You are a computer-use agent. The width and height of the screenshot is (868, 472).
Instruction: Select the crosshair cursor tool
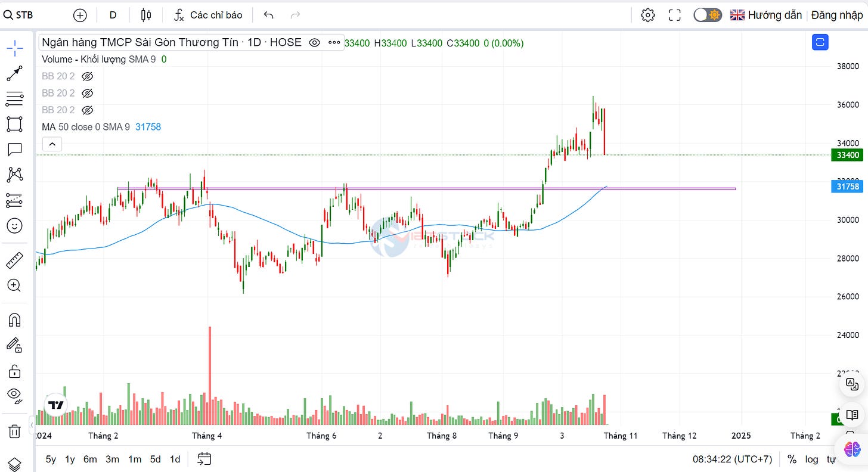[x=15, y=48]
